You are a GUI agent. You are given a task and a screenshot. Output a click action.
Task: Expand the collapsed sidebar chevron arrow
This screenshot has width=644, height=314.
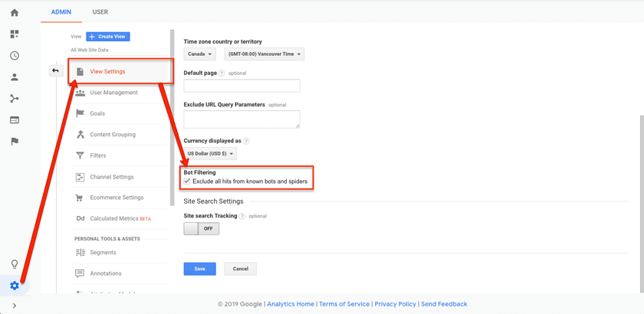pos(14,306)
